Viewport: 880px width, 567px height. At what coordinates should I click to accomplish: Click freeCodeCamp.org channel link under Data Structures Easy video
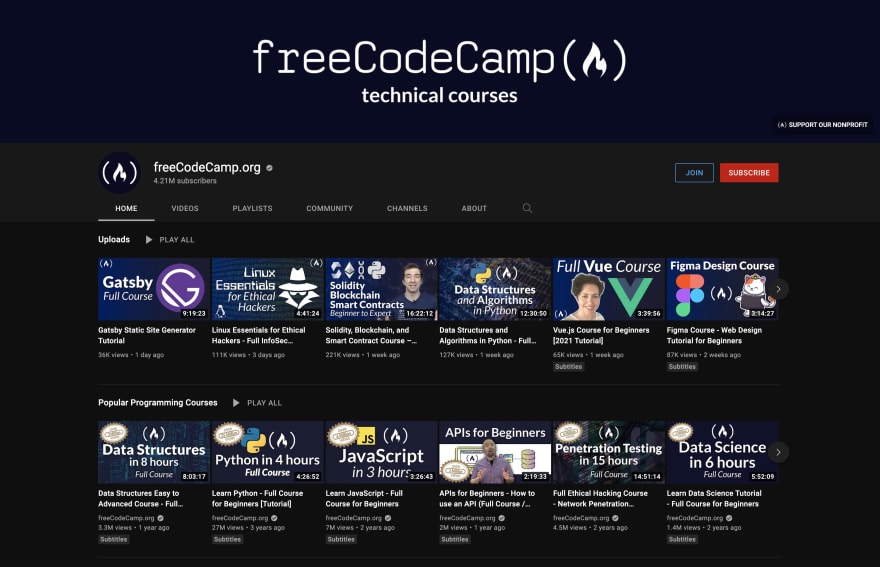click(x=126, y=518)
